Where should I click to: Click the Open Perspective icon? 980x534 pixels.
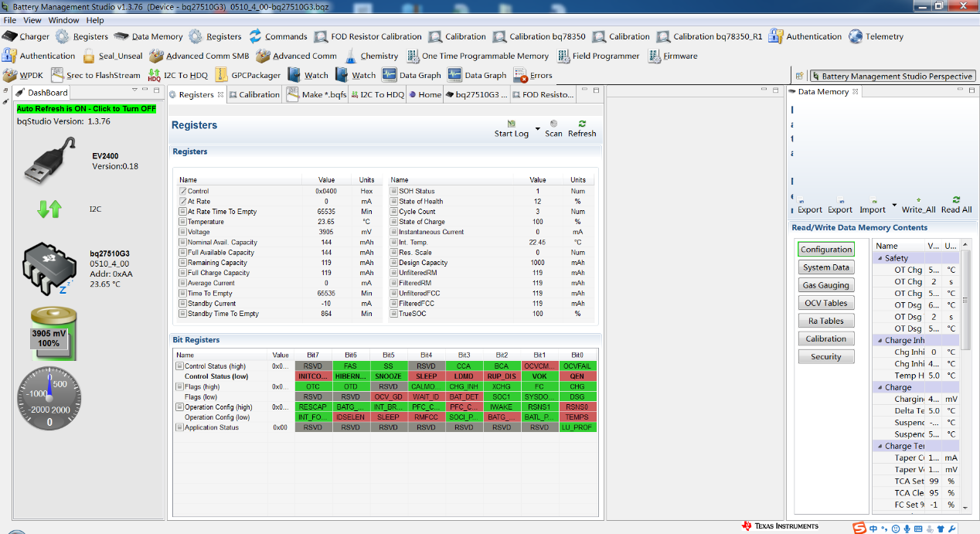point(799,76)
